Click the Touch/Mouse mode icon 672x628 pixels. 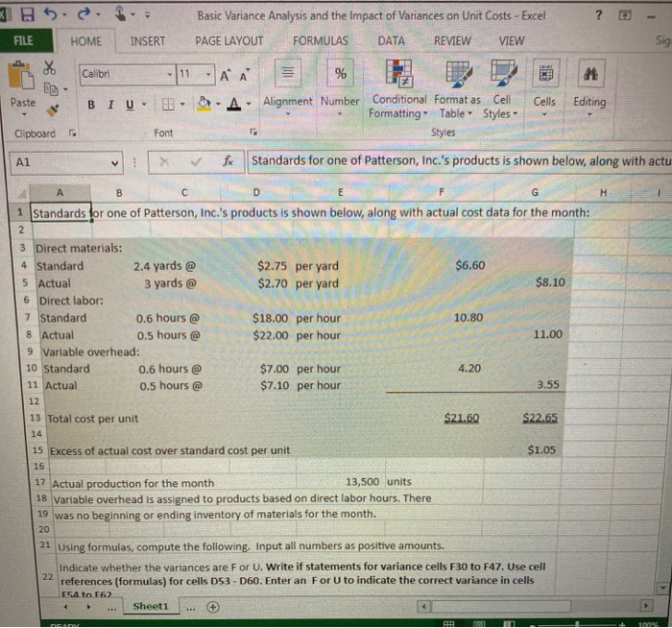[121, 14]
